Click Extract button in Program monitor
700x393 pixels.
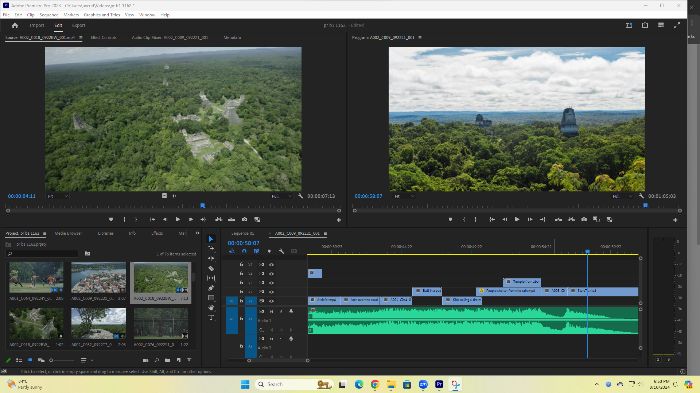pos(571,219)
